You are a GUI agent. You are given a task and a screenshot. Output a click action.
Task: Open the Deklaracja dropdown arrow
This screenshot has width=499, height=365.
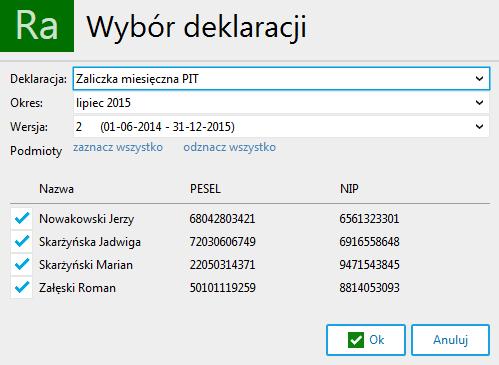tap(479, 79)
